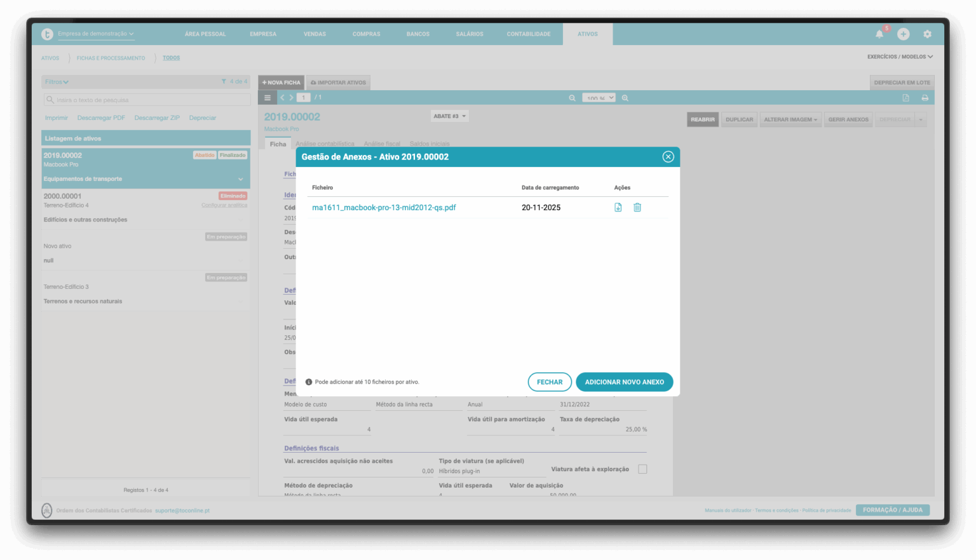Open the Contabilidade menu
976x560 pixels.
[x=529, y=34]
